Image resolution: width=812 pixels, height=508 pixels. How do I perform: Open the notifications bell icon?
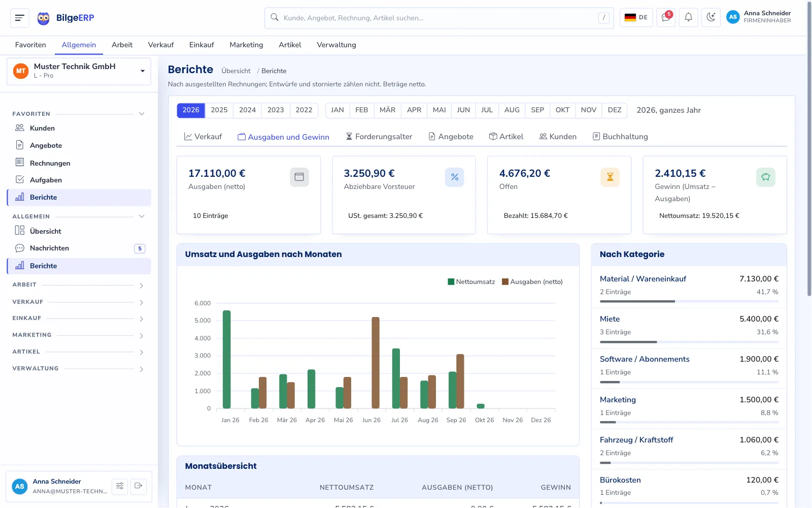tap(688, 17)
